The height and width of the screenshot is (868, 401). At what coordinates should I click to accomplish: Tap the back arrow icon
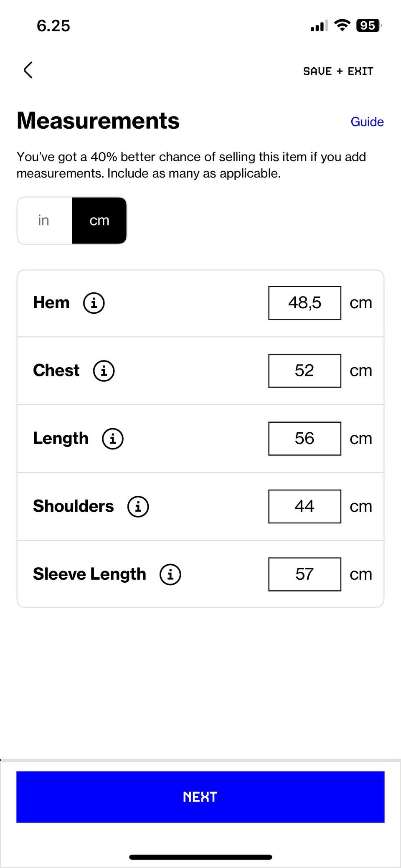28,70
